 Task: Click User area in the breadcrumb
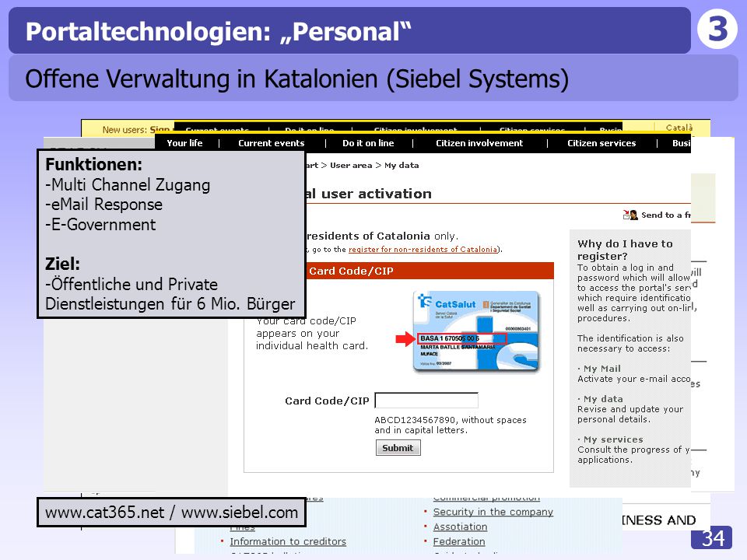351,165
